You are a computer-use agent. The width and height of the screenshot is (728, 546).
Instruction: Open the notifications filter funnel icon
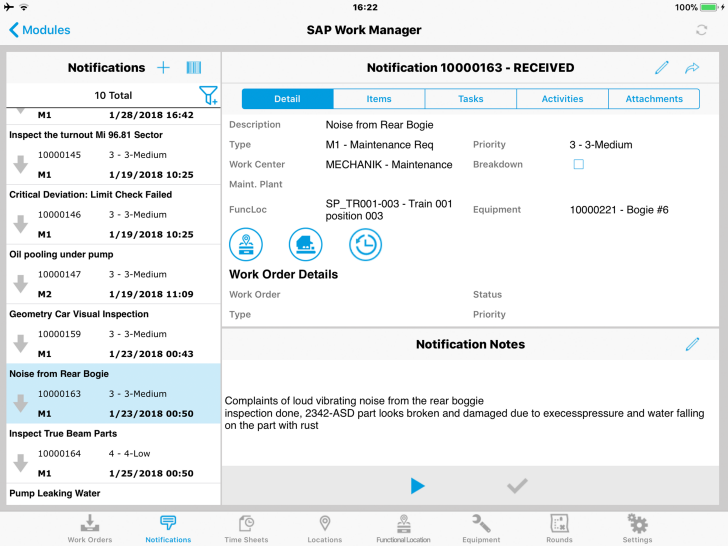coord(208,95)
